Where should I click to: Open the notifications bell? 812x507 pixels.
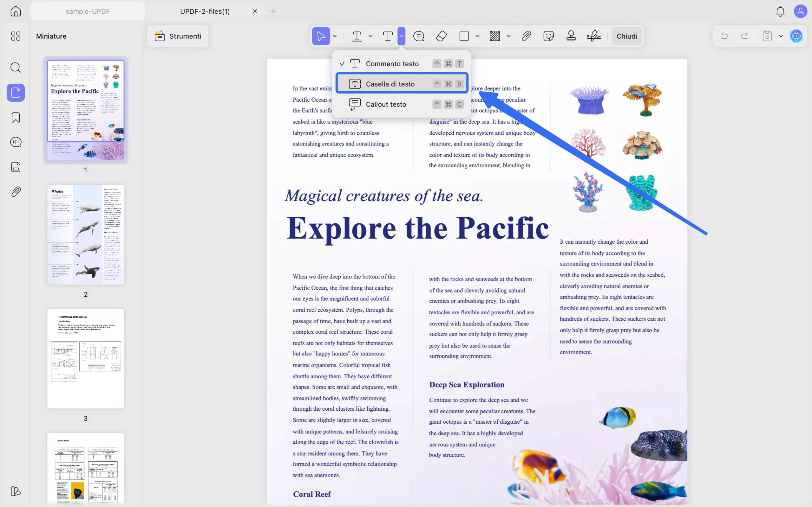(780, 11)
